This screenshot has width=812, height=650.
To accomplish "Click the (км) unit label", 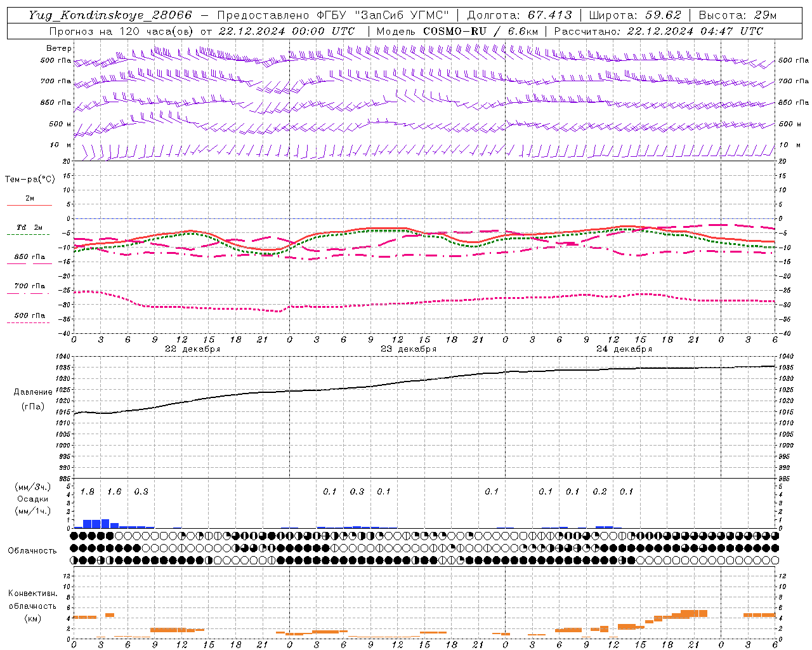I will (33, 618).
